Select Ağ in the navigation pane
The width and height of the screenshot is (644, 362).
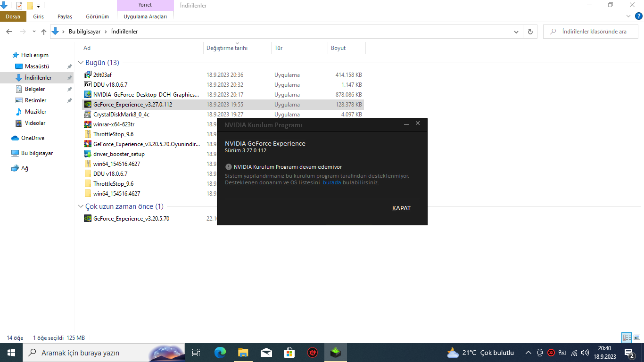[25, 168]
